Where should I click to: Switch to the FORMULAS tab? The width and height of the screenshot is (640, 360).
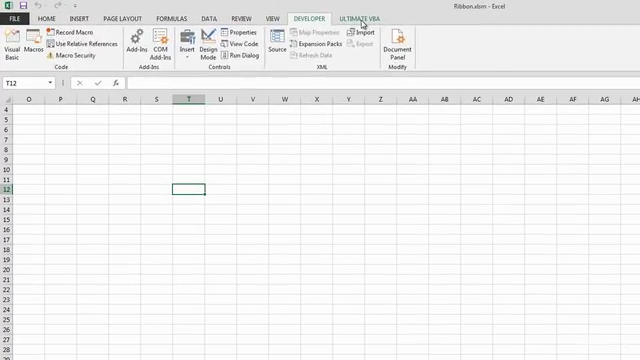(x=171, y=19)
